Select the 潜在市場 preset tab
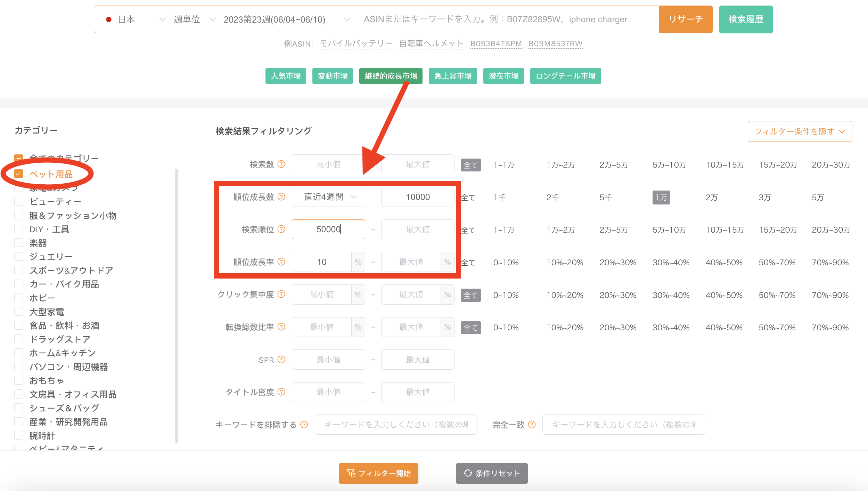This screenshot has width=868, height=491. coord(503,76)
